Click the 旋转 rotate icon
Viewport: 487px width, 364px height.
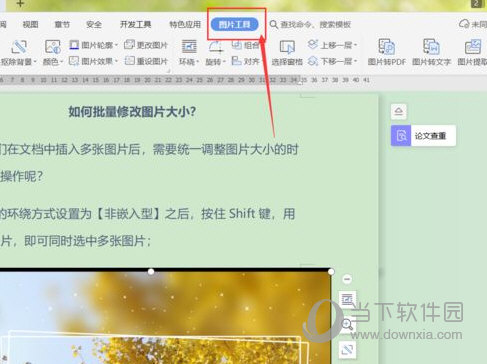216,47
